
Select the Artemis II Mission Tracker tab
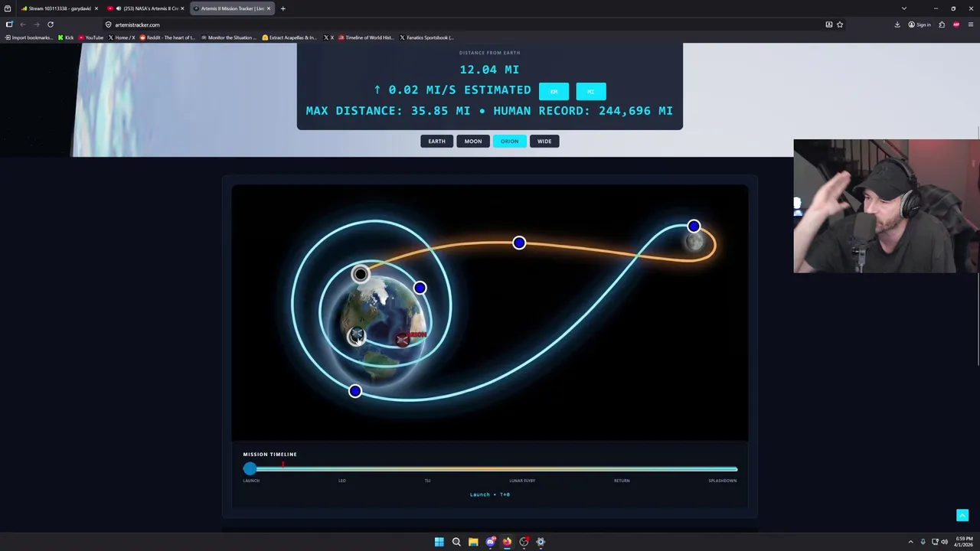(x=231, y=8)
